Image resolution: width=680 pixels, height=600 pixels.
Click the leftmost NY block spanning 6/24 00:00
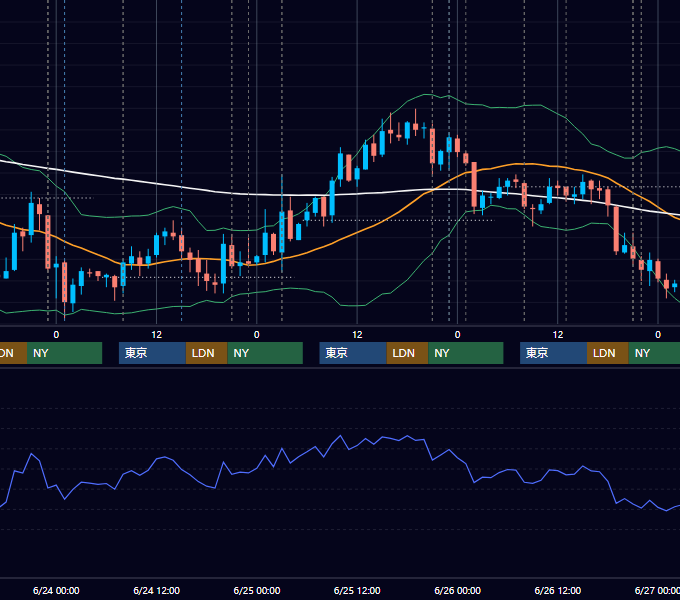click(64, 353)
